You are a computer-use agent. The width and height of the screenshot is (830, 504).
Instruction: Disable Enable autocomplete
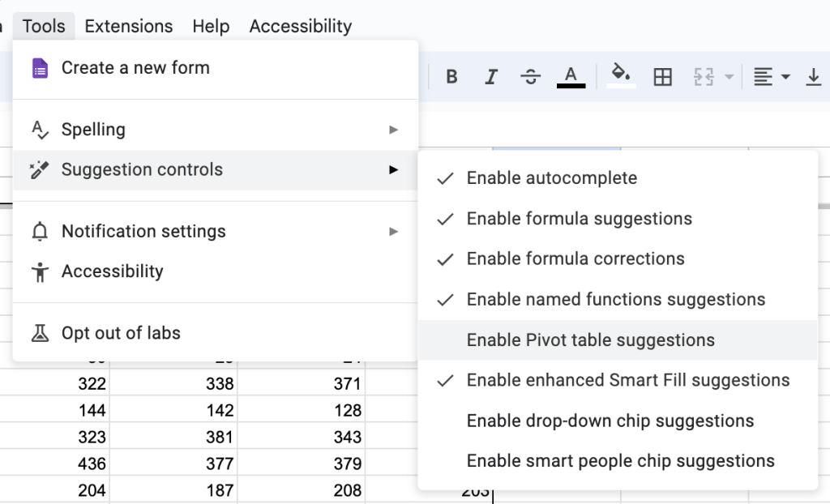[551, 178]
